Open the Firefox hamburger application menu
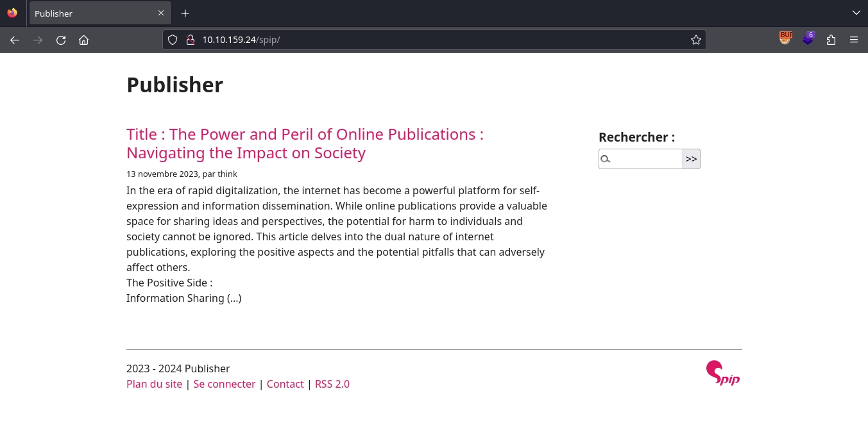 point(853,40)
